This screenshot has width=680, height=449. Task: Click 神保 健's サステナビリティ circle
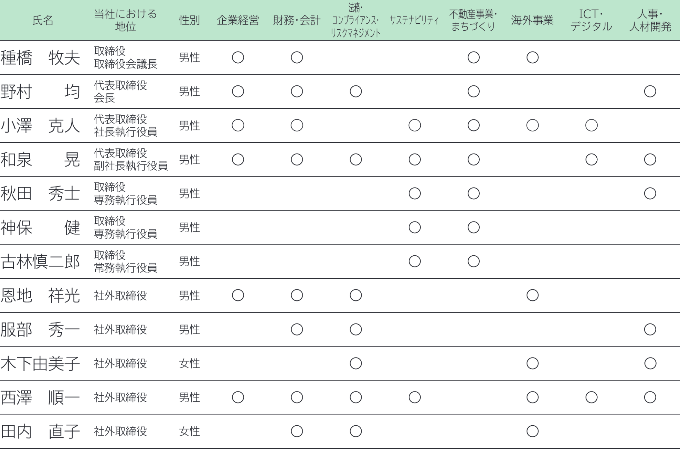414,228
